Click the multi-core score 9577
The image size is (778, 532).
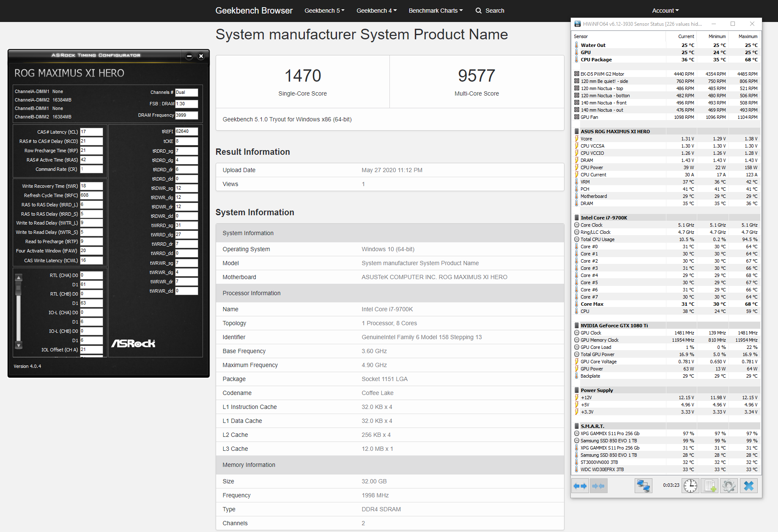[x=477, y=76]
